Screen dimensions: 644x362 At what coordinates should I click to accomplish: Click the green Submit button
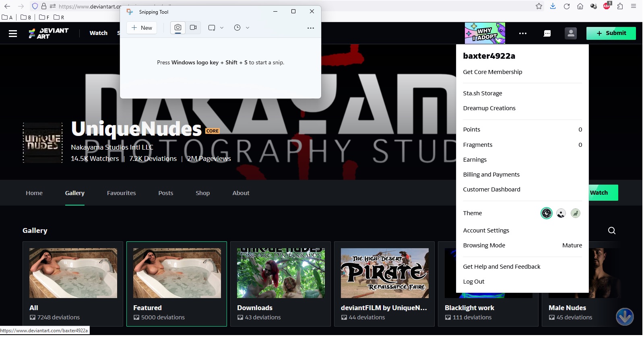tap(611, 33)
